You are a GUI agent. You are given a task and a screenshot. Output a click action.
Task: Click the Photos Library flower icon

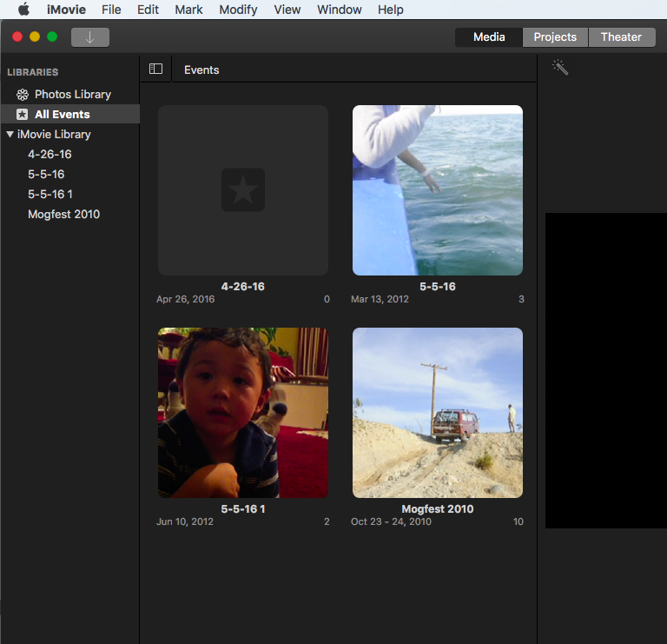tap(22, 95)
